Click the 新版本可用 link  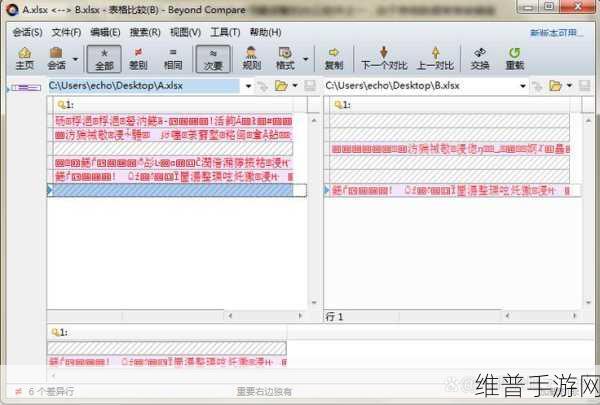tap(557, 33)
